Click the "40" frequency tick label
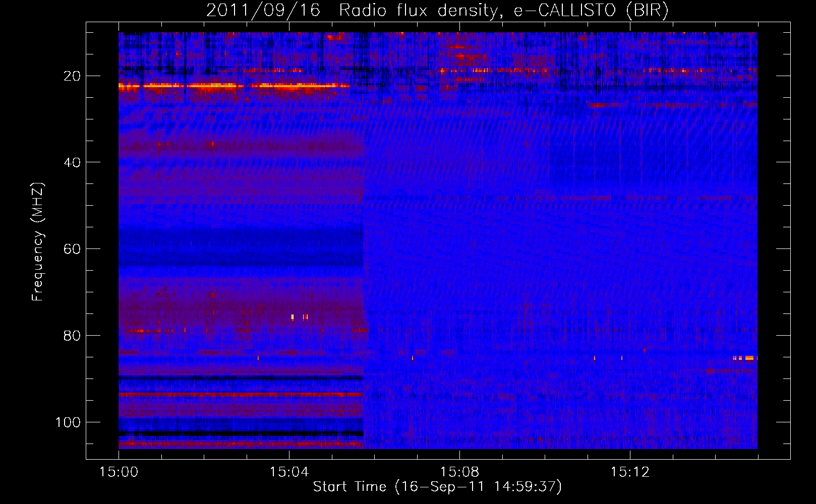816x504 pixels. 72,162
